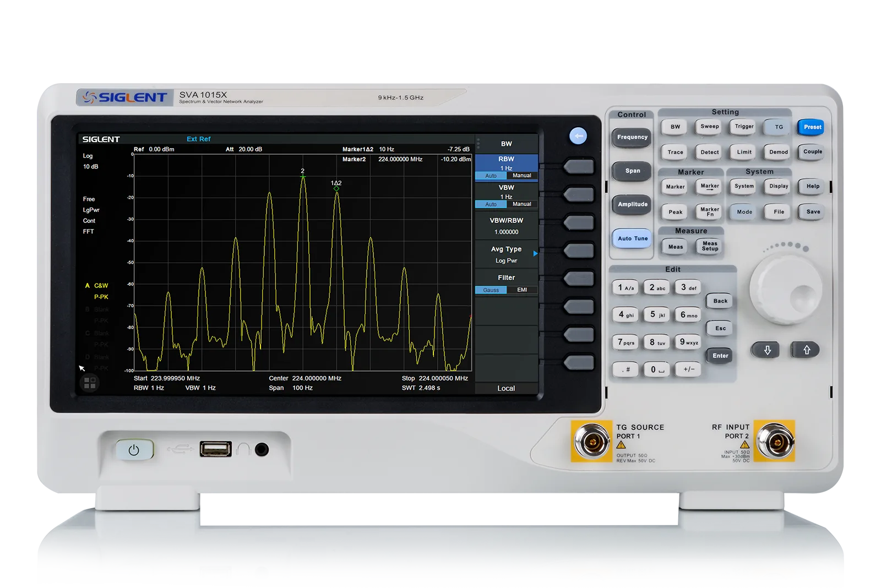Select trace A C&W entry

(x=97, y=286)
